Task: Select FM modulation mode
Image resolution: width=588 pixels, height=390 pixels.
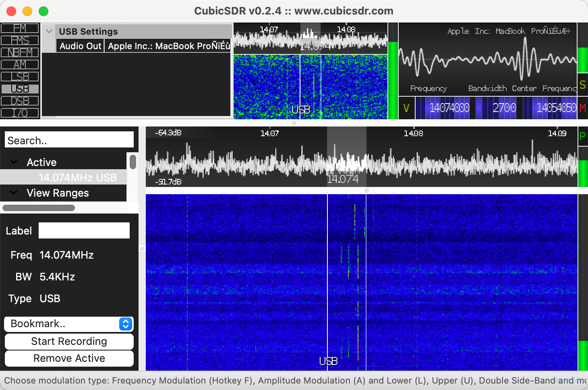Action: coord(20,28)
